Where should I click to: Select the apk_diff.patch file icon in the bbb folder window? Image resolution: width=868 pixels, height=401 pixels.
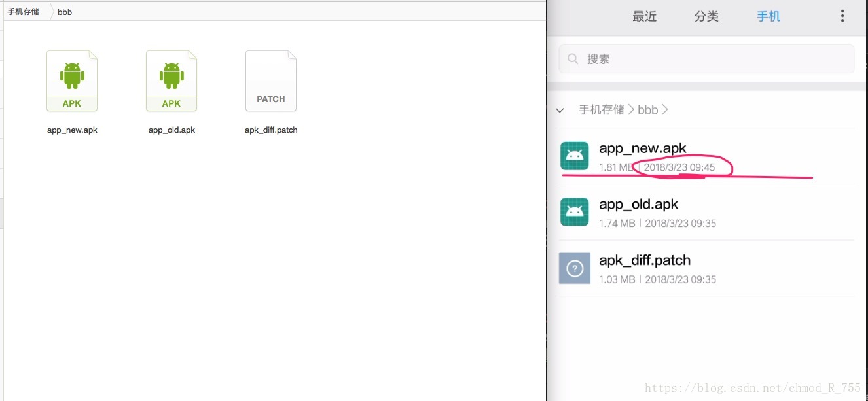pos(271,81)
